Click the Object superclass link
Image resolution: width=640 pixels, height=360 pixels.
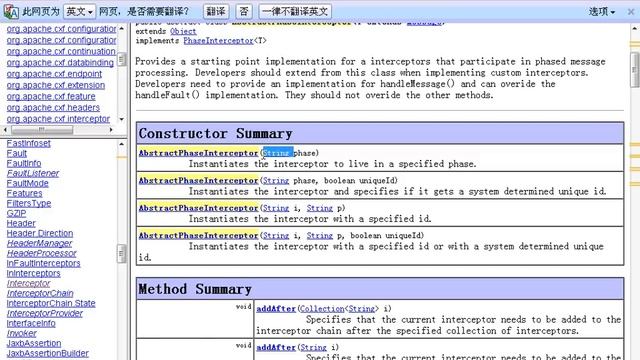tap(183, 31)
